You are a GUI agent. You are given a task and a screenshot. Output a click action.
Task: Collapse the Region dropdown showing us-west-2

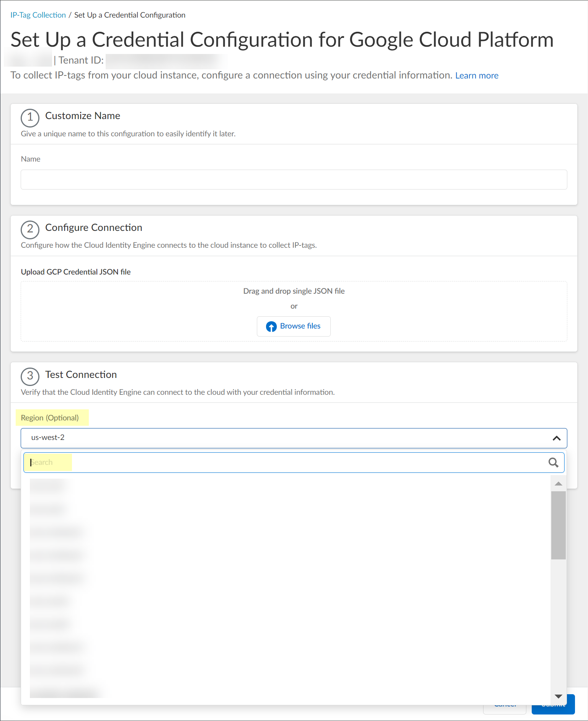click(294, 438)
